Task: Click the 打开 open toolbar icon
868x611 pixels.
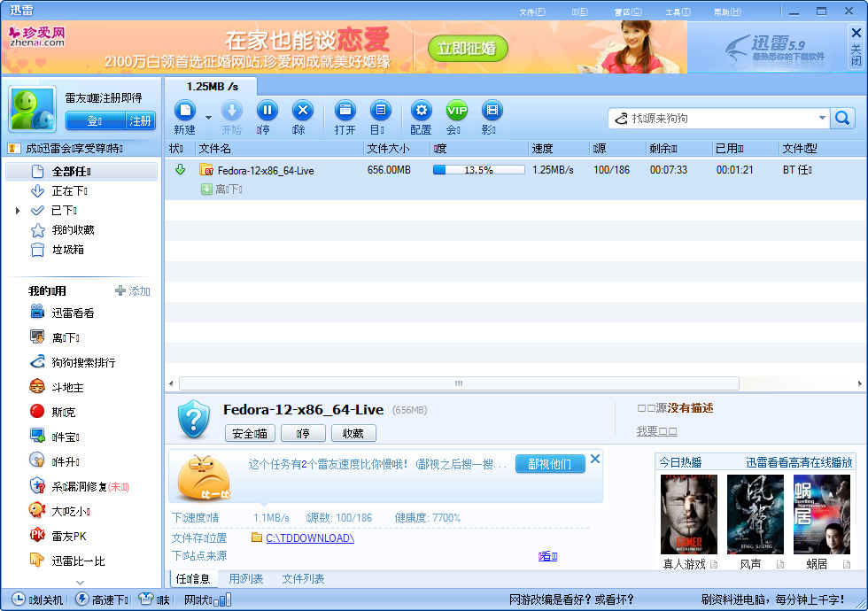Action: point(345,111)
